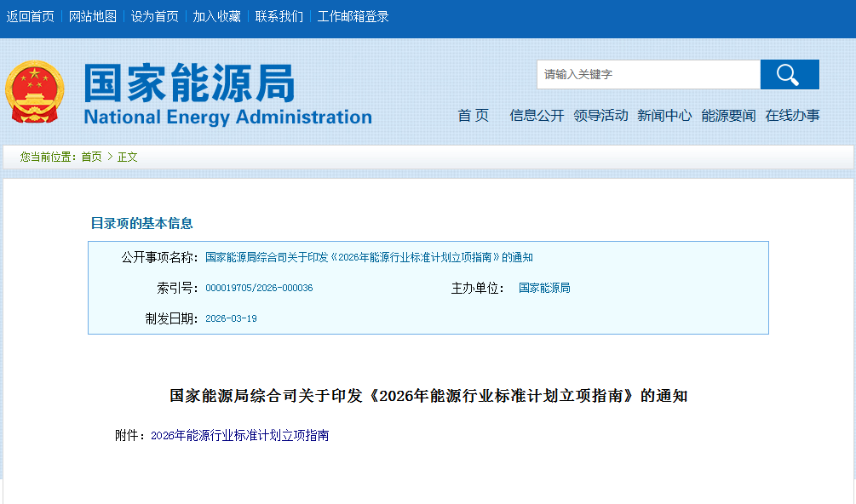This screenshot has height=504, width=856.
Task: Select the 能源要闻 navigation item
Action: tap(728, 116)
